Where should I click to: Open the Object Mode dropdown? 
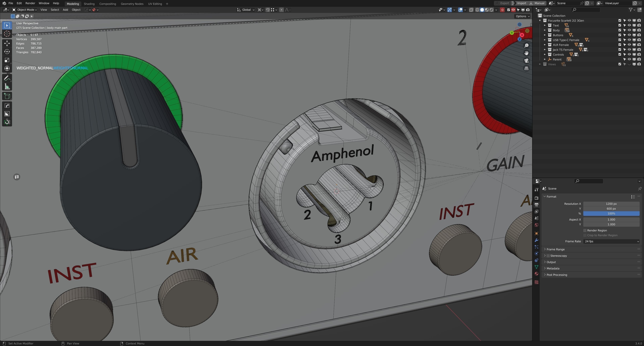pos(24,10)
